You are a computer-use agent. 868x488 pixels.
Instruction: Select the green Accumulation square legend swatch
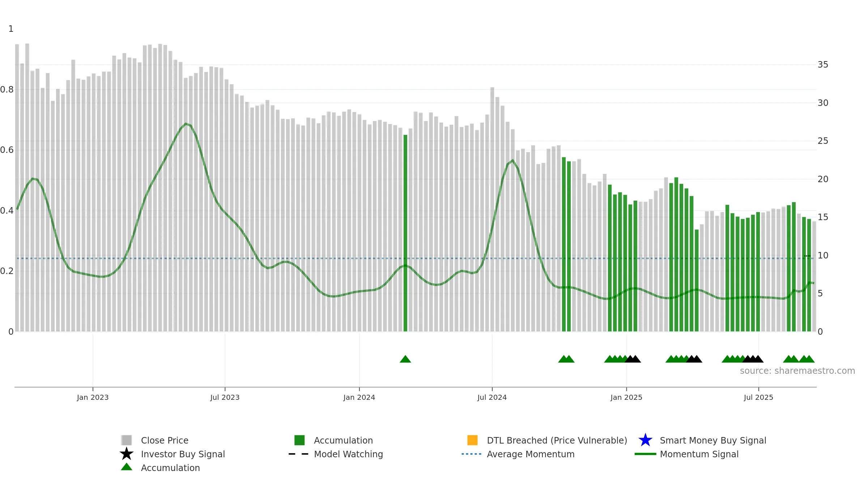[299, 440]
